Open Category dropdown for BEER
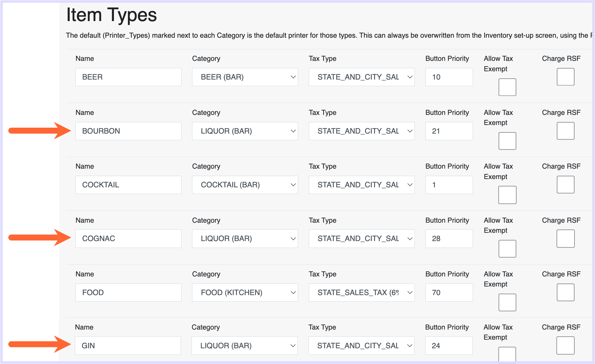This screenshot has width=595, height=364. pos(245,77)
